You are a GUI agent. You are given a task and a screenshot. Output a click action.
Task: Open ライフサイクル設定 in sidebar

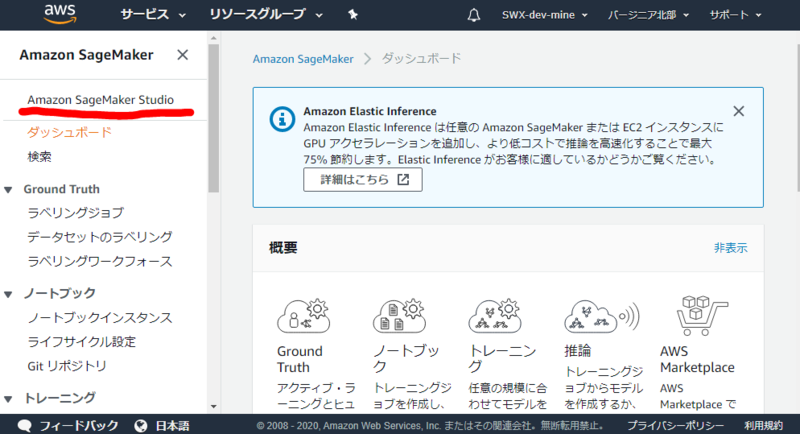coord(82,341)
